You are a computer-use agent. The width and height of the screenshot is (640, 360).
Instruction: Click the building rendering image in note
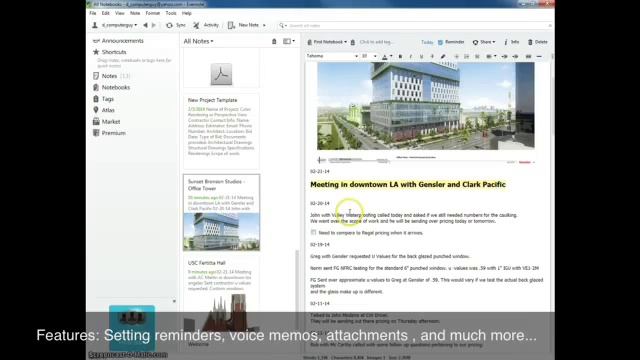pos(426,106)
